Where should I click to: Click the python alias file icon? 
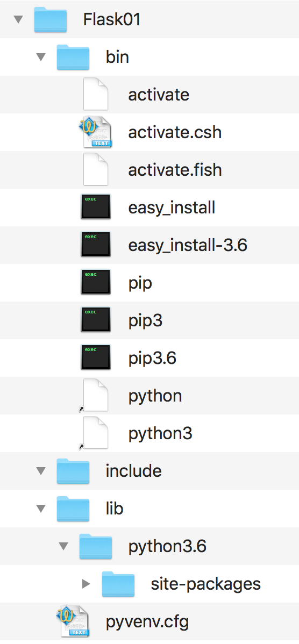tap(94, 395)
